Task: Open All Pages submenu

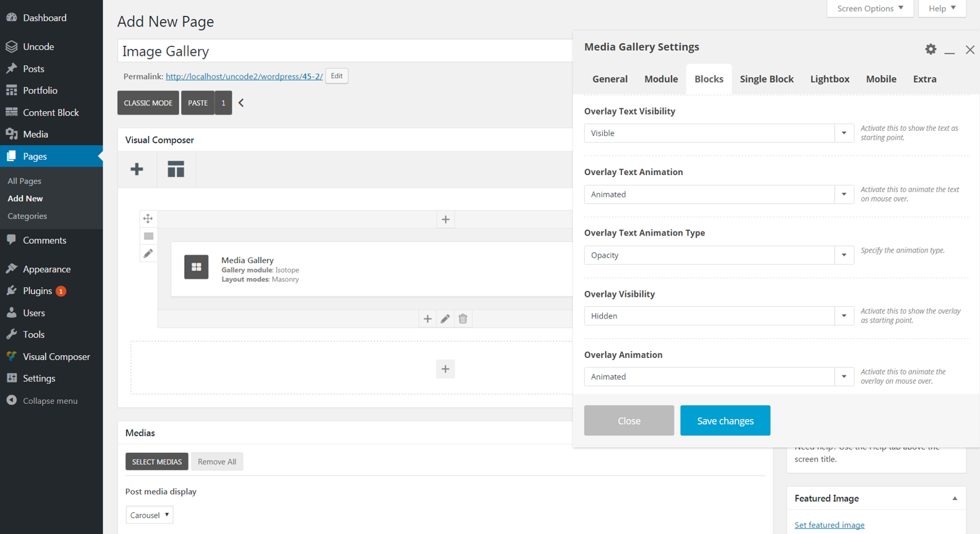Action: click(24, 181)
